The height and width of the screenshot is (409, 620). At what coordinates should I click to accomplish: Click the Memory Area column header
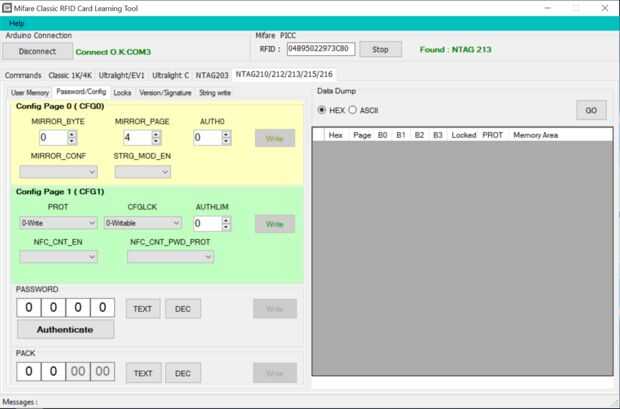coord(535,135)
